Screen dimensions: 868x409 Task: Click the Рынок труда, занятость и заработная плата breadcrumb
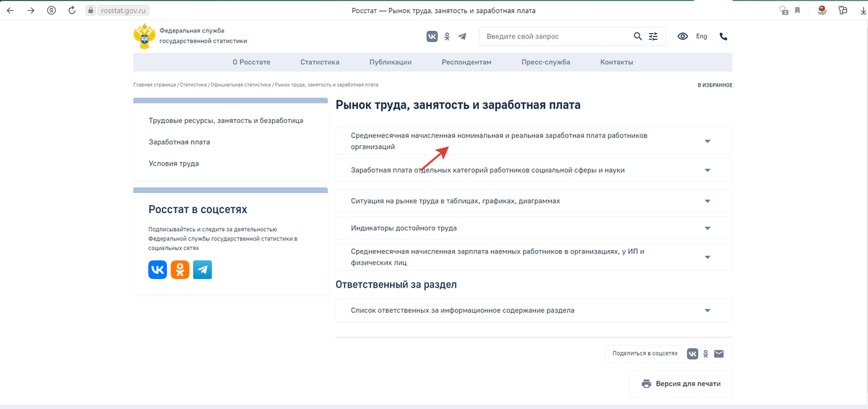[x=326, y=85]
